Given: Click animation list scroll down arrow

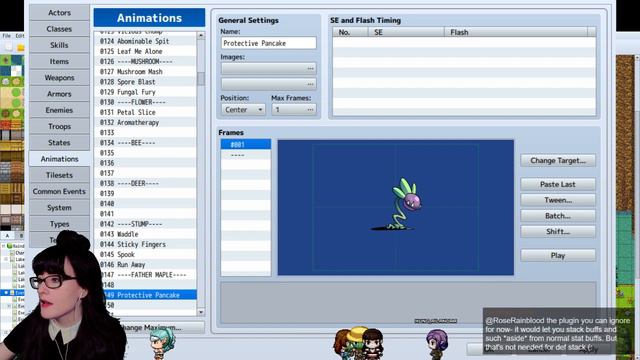Looking at the screenshot, I should tap(201, 312).
